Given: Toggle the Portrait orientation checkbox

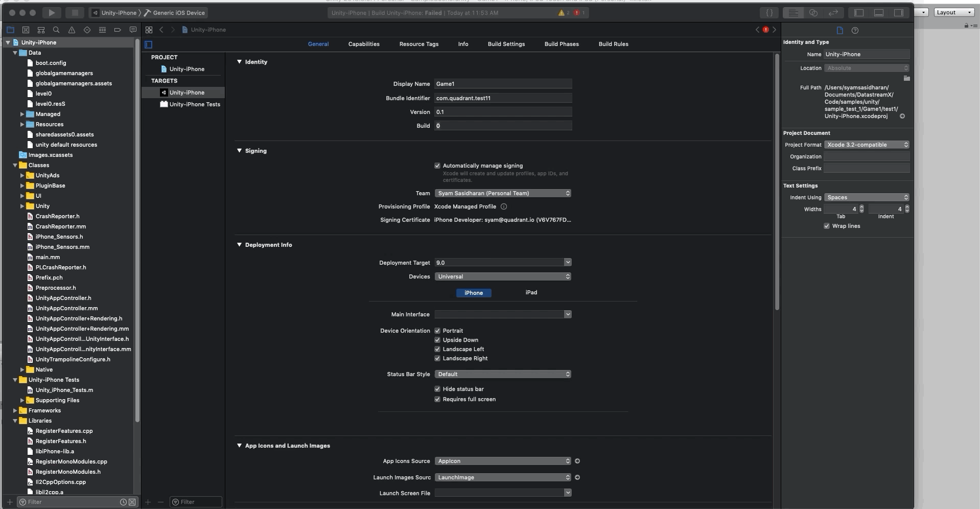Looking at the screenshot, I should [437, 331].
